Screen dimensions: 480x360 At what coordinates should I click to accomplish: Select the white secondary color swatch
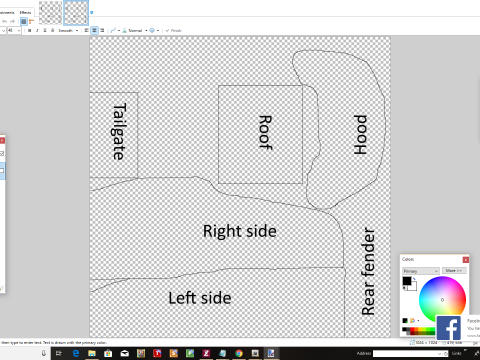pos(414,287)
